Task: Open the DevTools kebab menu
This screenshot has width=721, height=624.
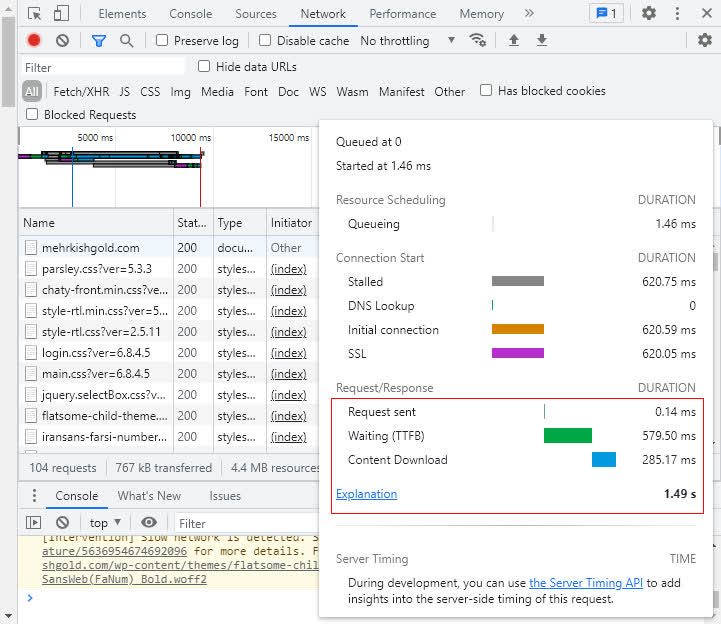Action: [x=677, y=13]
